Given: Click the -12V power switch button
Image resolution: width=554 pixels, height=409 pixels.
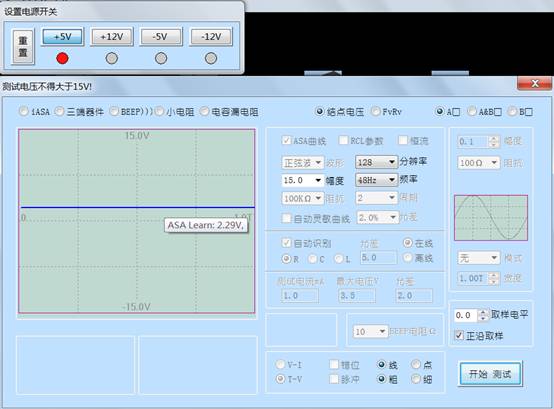Looking at the screenshot, I should 211,36.
